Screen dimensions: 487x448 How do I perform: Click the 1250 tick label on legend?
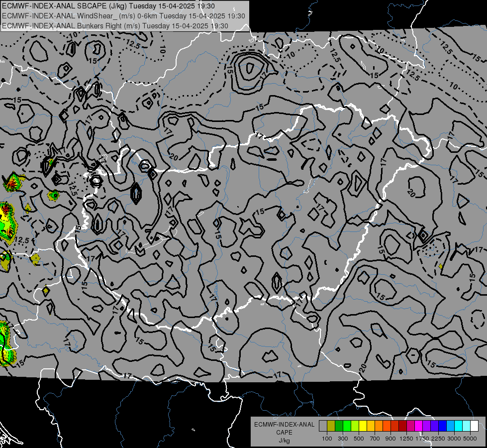point(406,439)
